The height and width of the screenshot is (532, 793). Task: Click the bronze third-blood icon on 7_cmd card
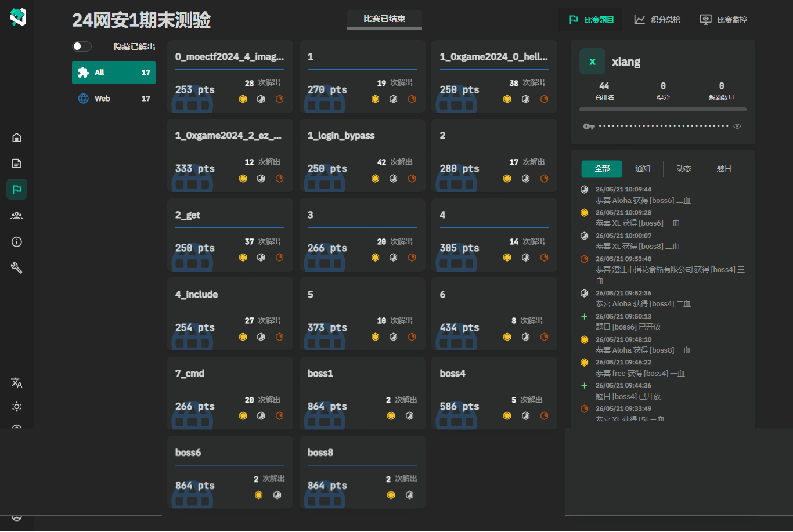(280, 415)
